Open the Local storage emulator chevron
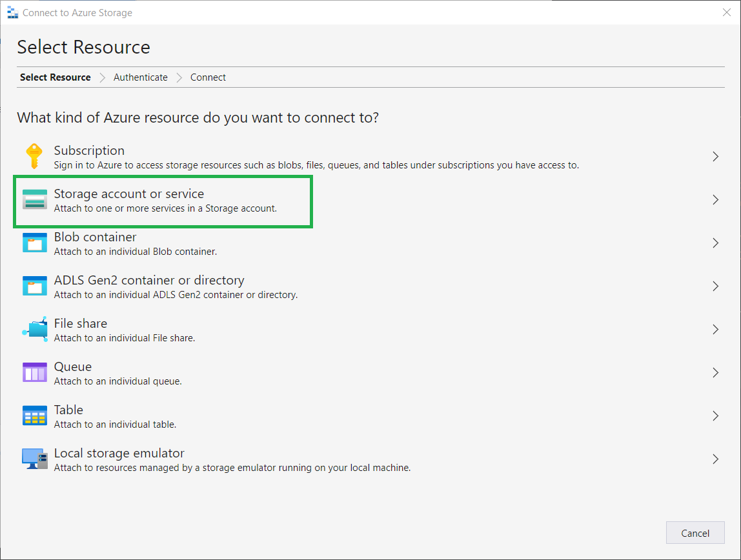 pyautogui.click(x=715, y=459)
